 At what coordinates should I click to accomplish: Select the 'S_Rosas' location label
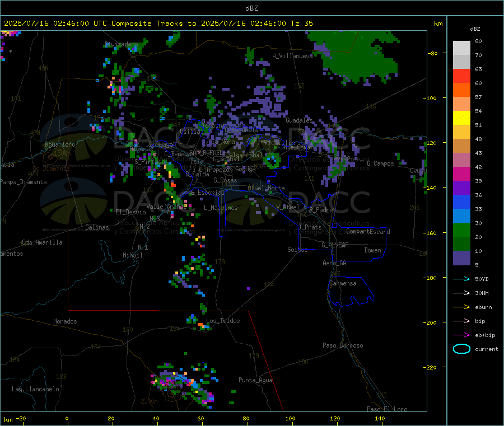click(x=225, y=180)
